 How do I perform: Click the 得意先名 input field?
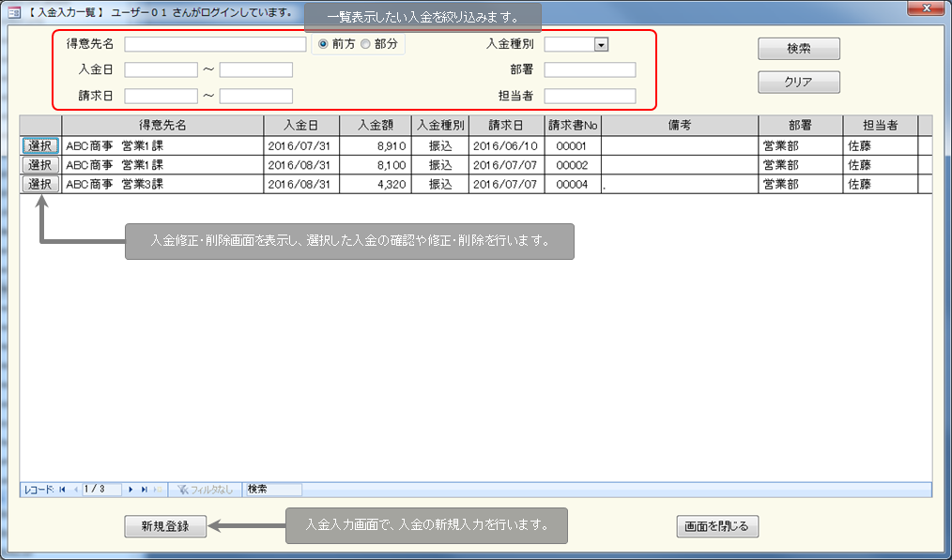point(215,44)
